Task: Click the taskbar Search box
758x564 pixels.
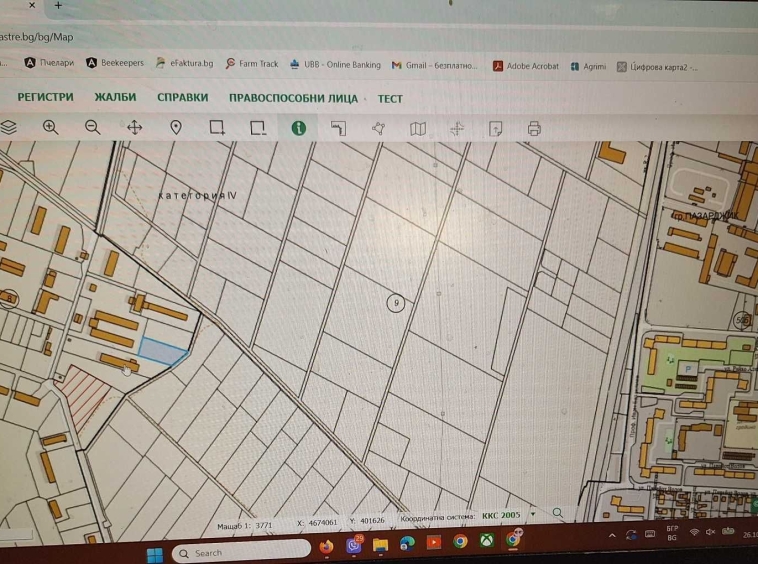Action: [242, 552]
